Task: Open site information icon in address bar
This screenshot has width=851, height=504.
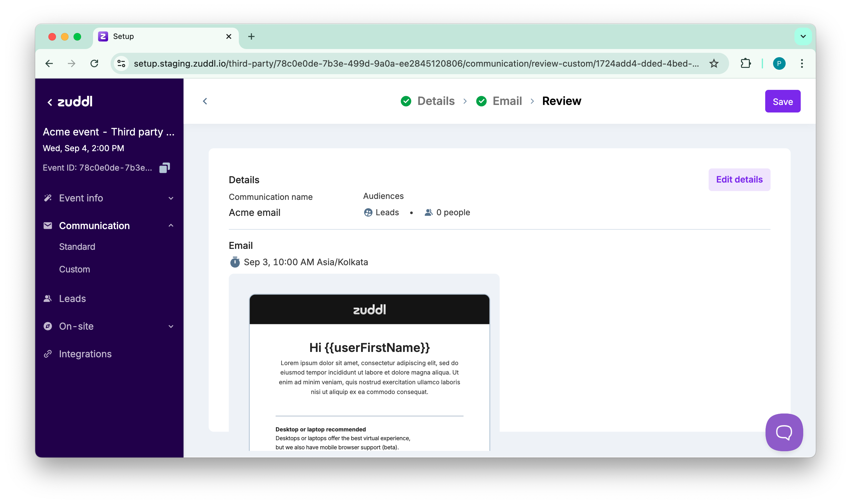Action: 121,63
